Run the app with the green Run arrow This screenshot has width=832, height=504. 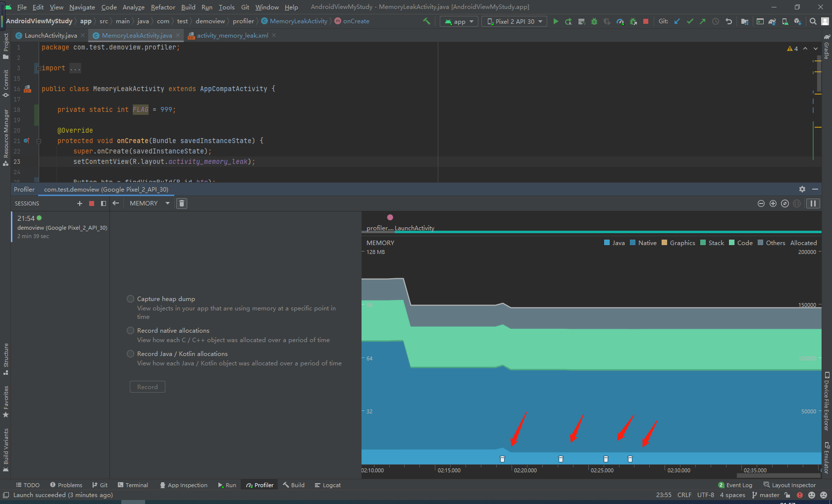556,21
